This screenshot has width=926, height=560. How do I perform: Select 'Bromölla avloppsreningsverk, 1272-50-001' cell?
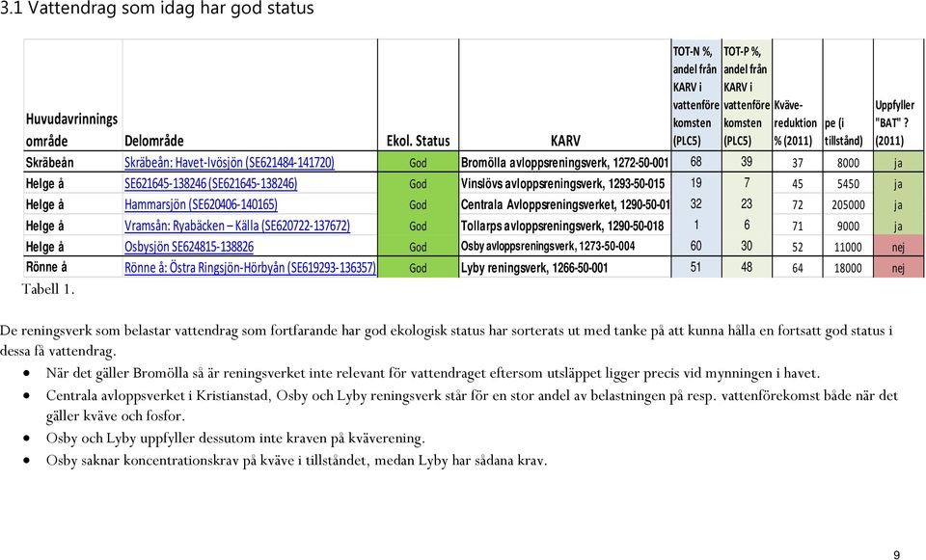(x=564, y=162)
